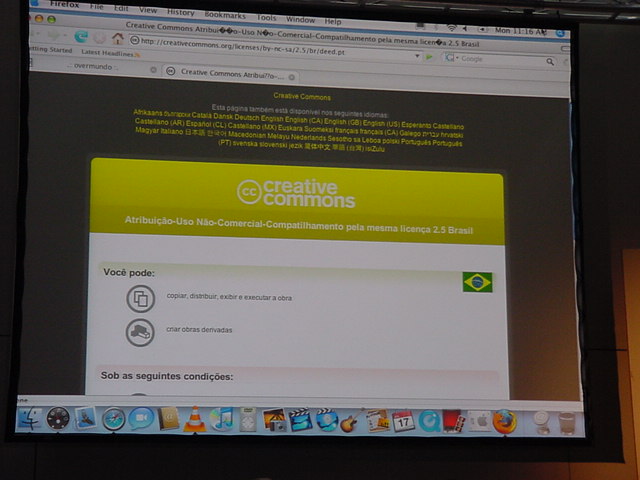Launch VLC traffic cone icon

coord(195,419)
